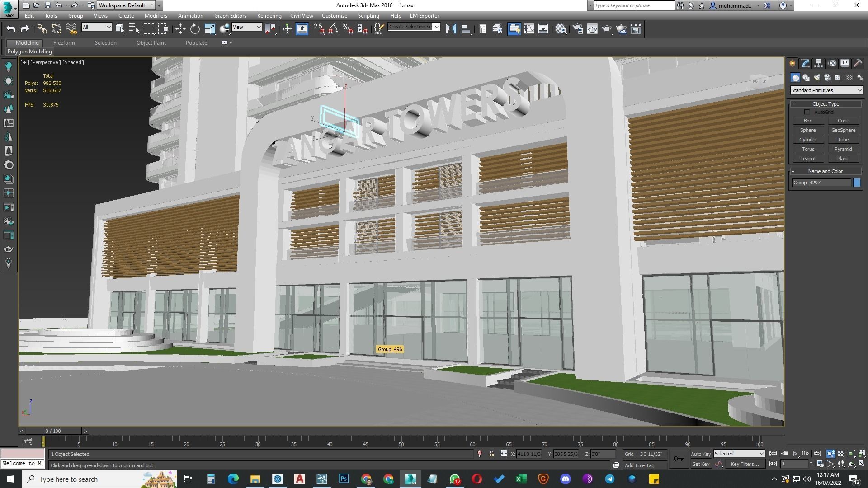
Task: Click the Set Key button
Action: 701,464
